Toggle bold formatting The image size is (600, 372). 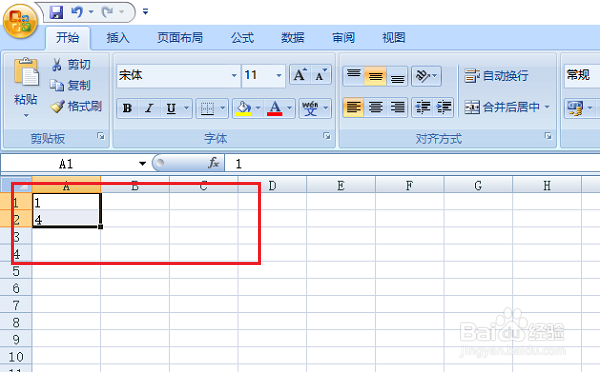tap(127, 108)
